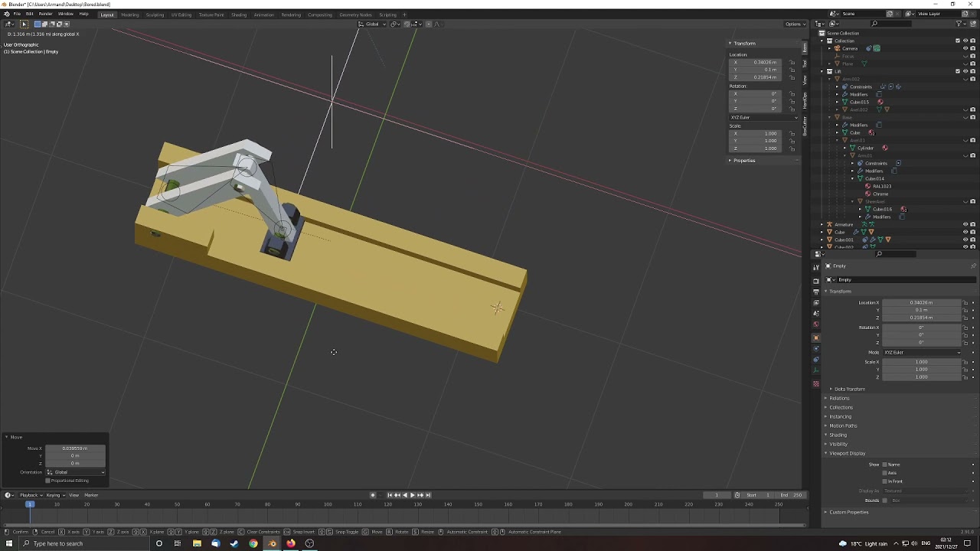980x551 pixels.
Task: Enable the Show Axis checkbox
Action: (884, 473)
